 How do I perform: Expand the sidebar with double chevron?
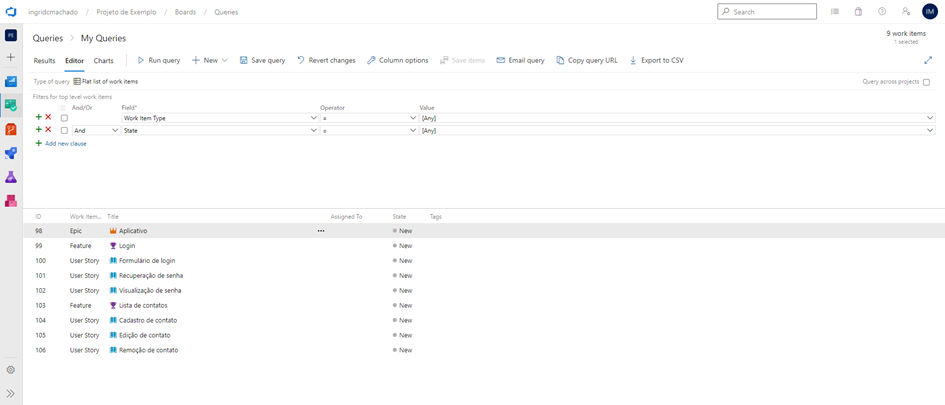coord(11,394)
